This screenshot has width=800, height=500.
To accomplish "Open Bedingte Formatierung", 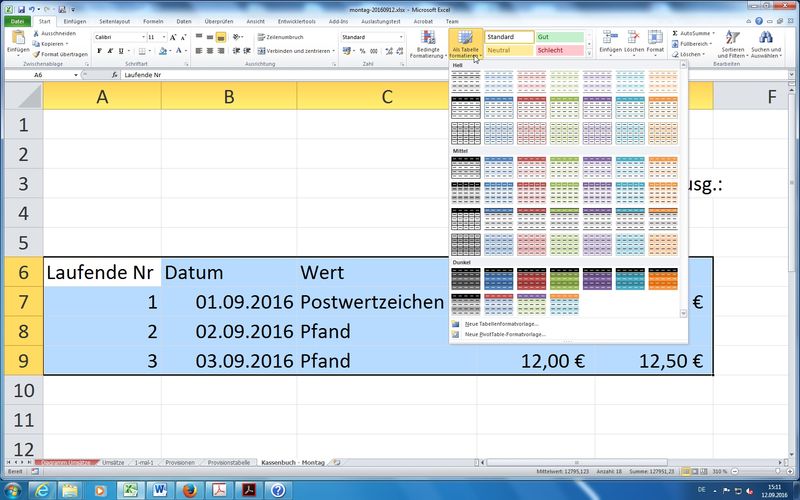I will pos(428,44).
